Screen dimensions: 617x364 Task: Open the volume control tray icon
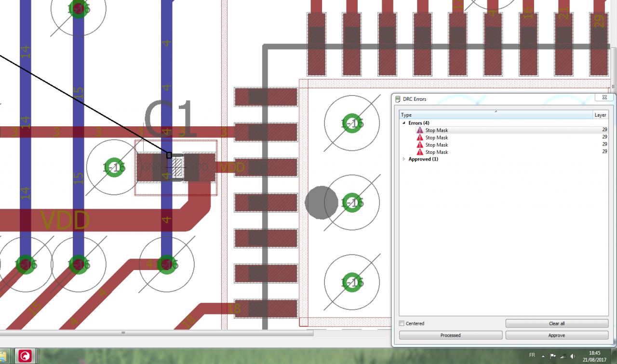click(573, 356)
